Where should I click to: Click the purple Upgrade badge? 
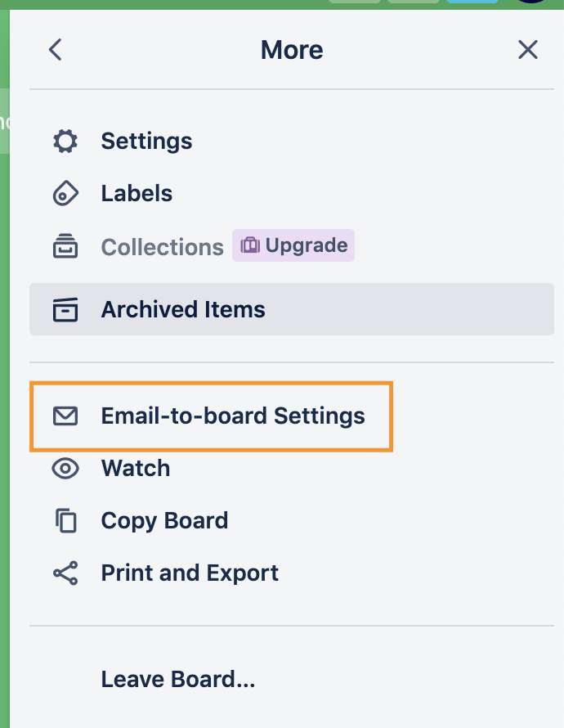click(x=294, y=245)
